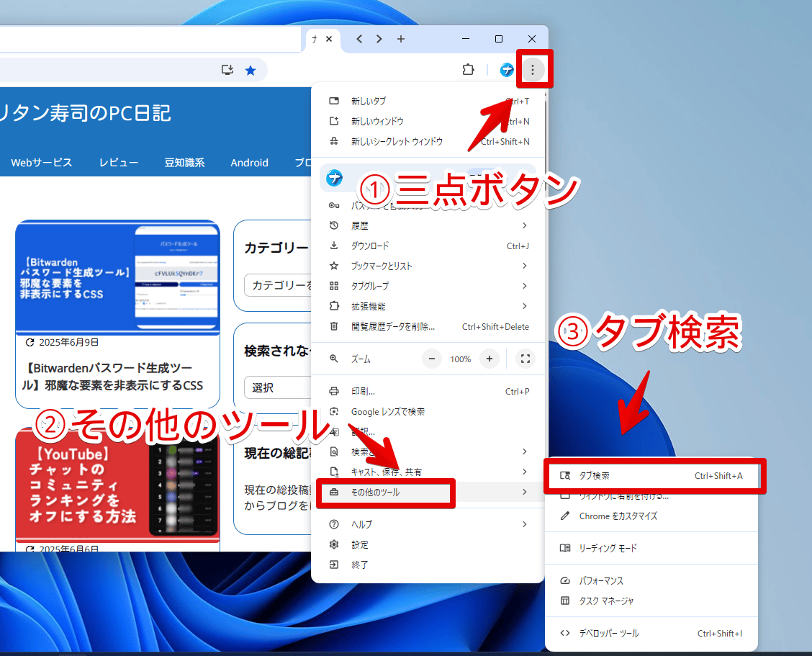This screenshot has height=656, width=812.
Task: Open a new tab with plus button
Action: (x=401, y=39)
